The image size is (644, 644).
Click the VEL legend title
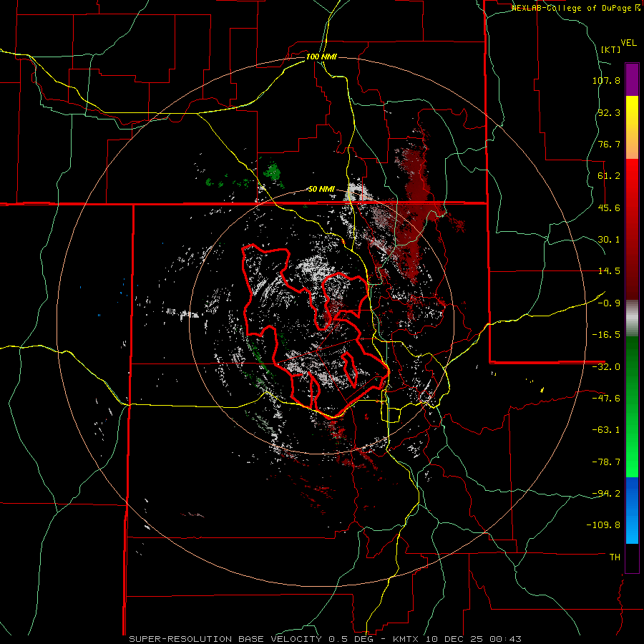(628, 43)
